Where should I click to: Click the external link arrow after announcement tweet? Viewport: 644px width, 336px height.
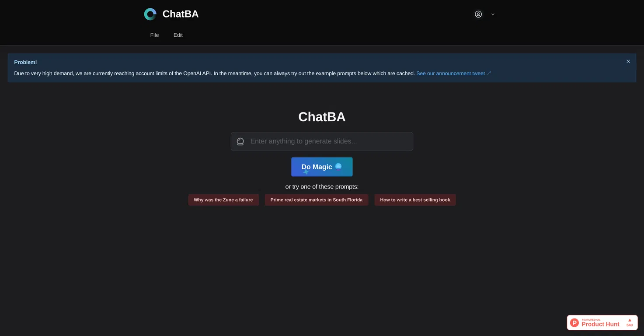point(489,73)
